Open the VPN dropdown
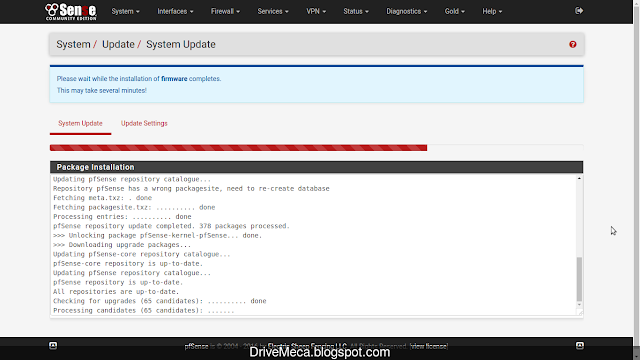640x360 pixels. point(316,11)
